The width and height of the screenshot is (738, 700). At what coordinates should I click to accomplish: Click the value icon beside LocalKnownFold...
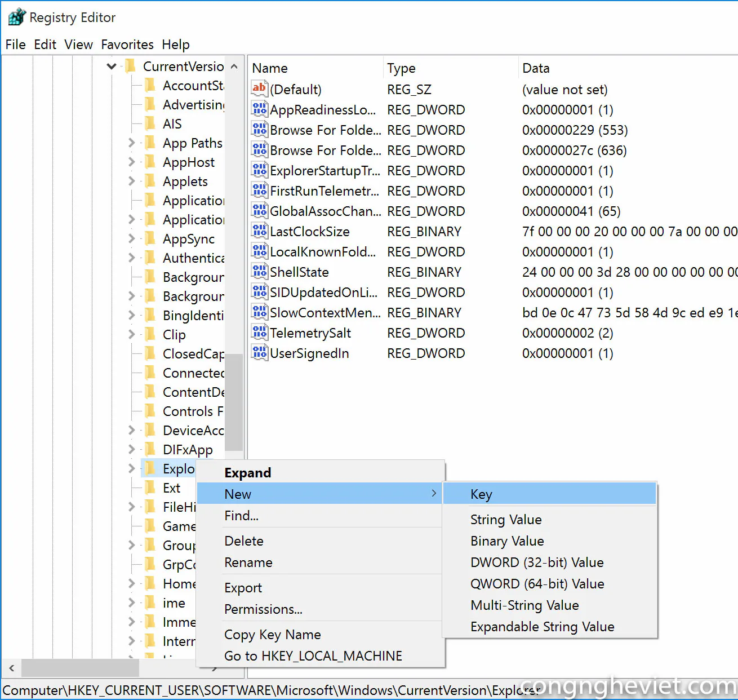[259, 251]
